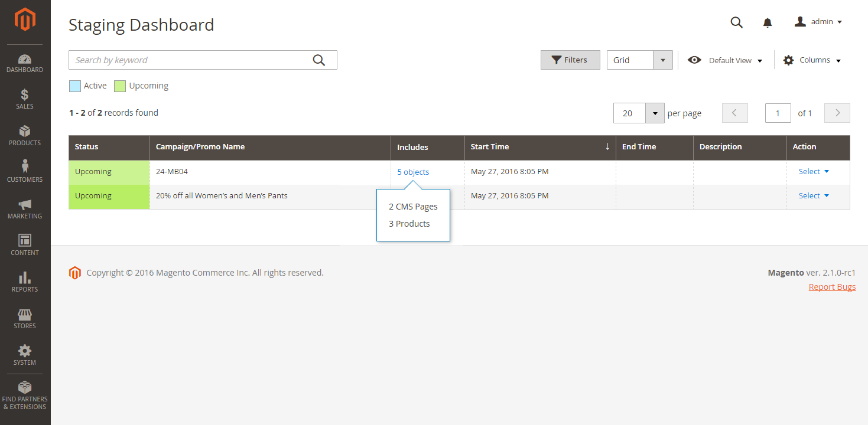Sort by the Start Time column header
The width and height of the screenshot is (868, 425).
point(490,147)
